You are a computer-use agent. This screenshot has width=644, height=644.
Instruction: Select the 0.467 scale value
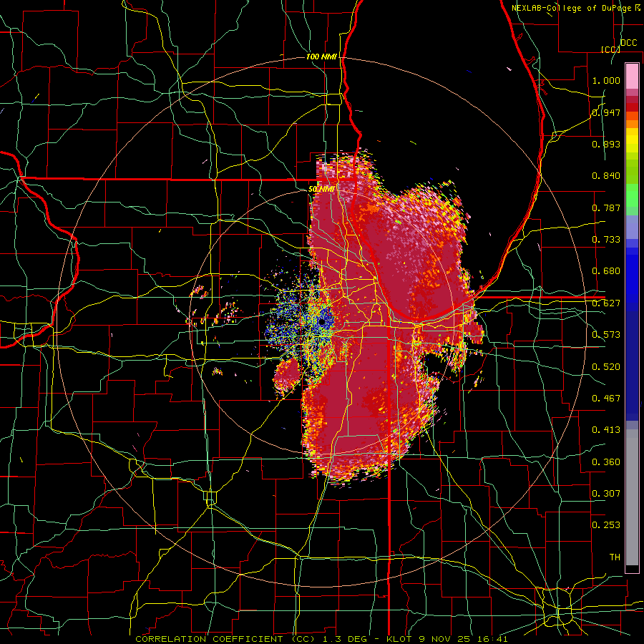tap(606, 399)
